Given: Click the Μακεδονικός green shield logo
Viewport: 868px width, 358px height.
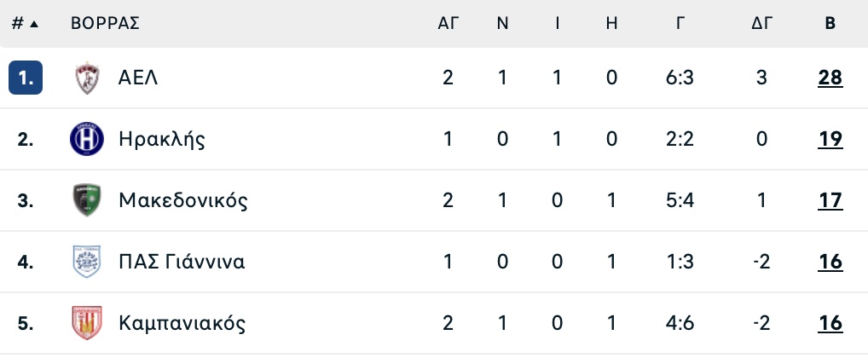Looking at the screenshot, I should pos(87,200).
